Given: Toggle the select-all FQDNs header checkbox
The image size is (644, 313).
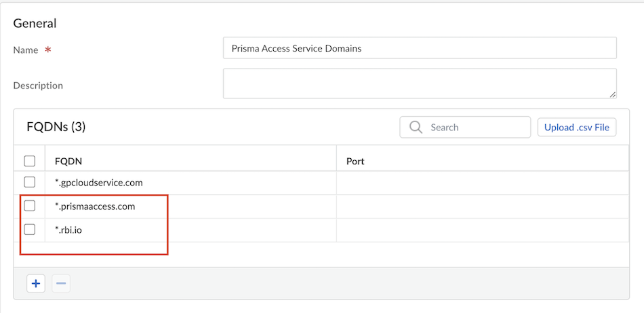Looking at the screenshot, I should point(30,161).
